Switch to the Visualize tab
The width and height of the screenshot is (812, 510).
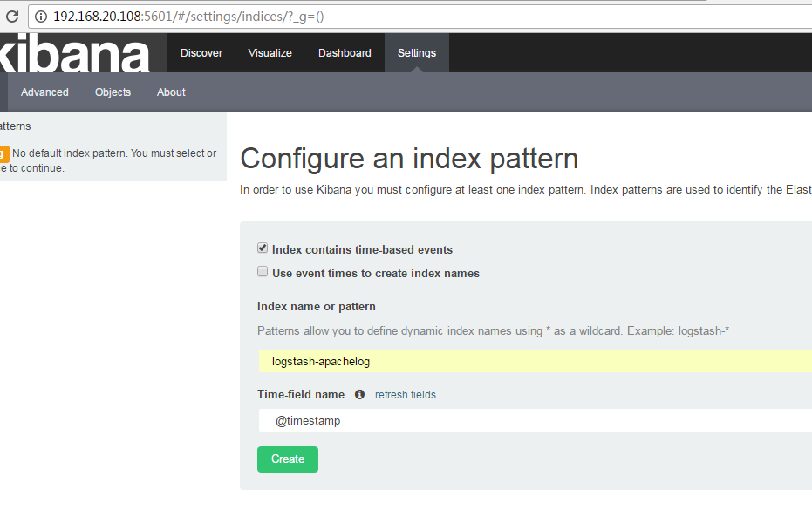(x=270, y=53)
